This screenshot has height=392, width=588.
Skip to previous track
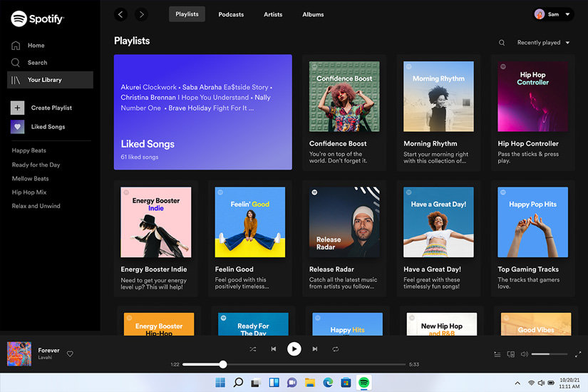point(274,349)
